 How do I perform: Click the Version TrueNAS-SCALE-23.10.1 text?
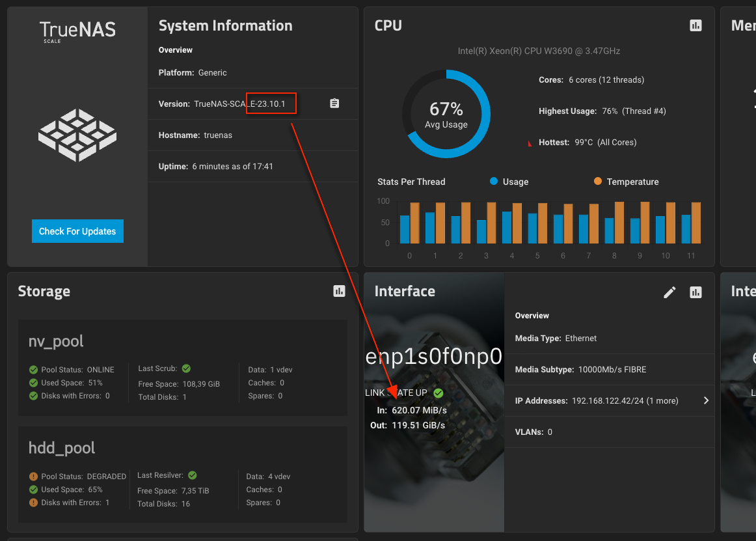(x=222, y=104)
